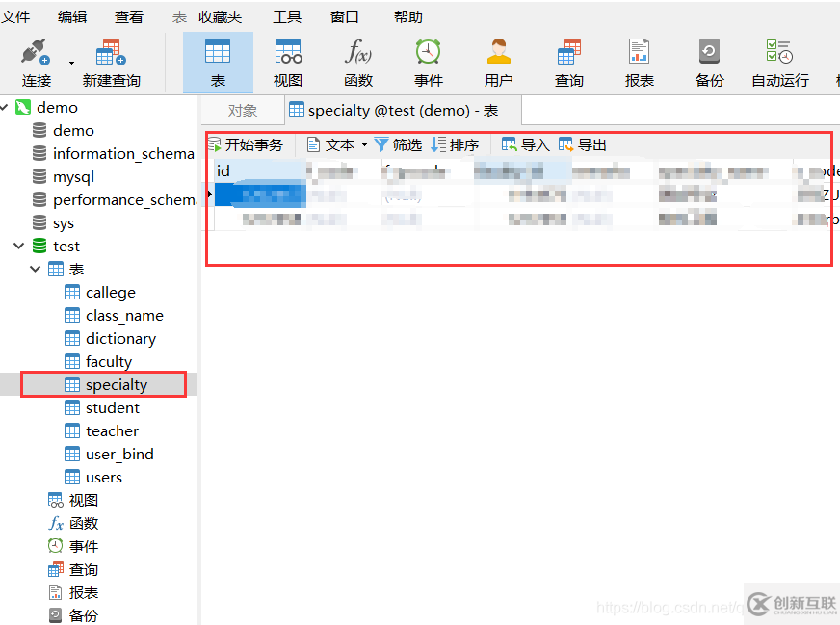The image size is (840, 625).
Task: Collapse the test database node
Action: coord(18,246)
